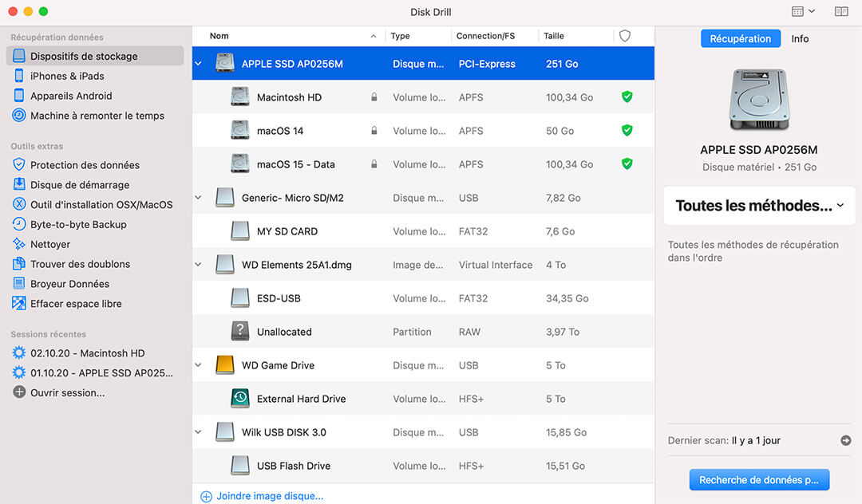Switch to the Info tab
Image resolution: width=862 pixels, height=504 pixels.
point(800,38)
